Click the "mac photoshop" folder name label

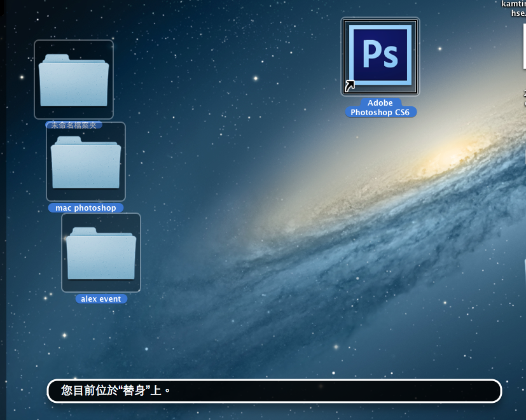[x=86, y=208]
